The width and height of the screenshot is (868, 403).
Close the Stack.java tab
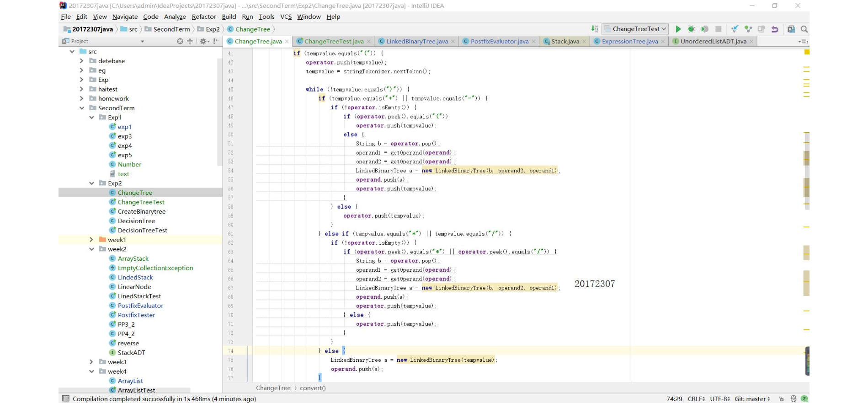click(x=584, y=41)
